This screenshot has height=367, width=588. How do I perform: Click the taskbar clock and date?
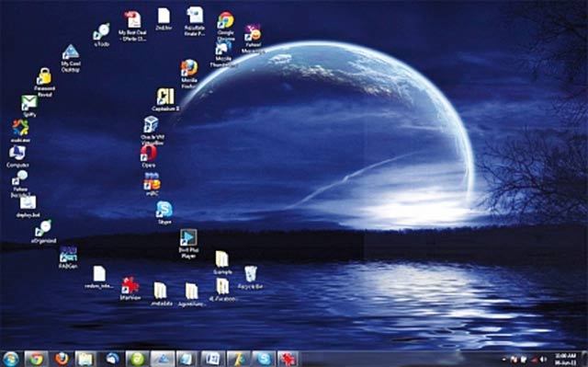(566, 359)
